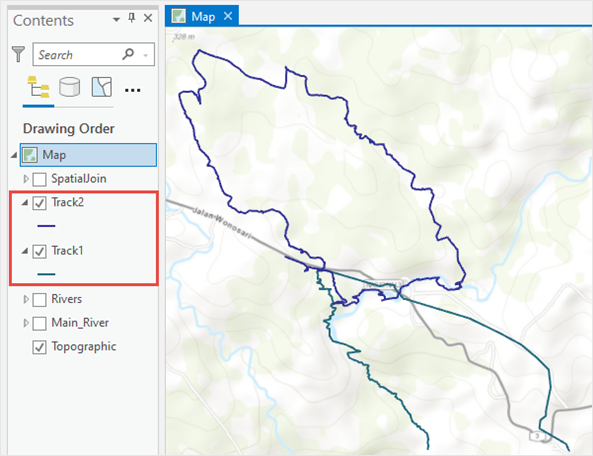Select List By Drawing Order icon

pos(38,87)
